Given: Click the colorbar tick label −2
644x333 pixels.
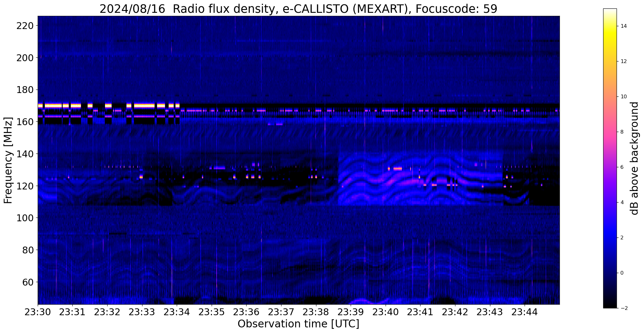Looking at the screenshot, I should 624,308.
